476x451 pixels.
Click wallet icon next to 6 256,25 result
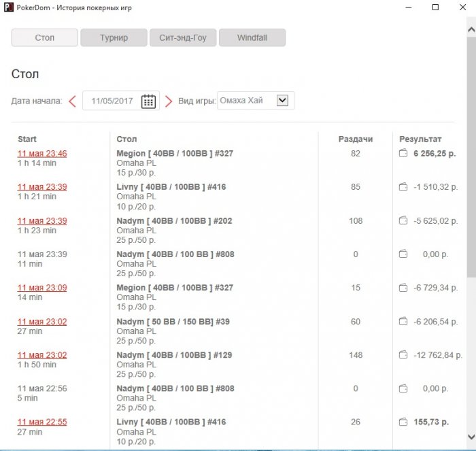pos(403,154)
